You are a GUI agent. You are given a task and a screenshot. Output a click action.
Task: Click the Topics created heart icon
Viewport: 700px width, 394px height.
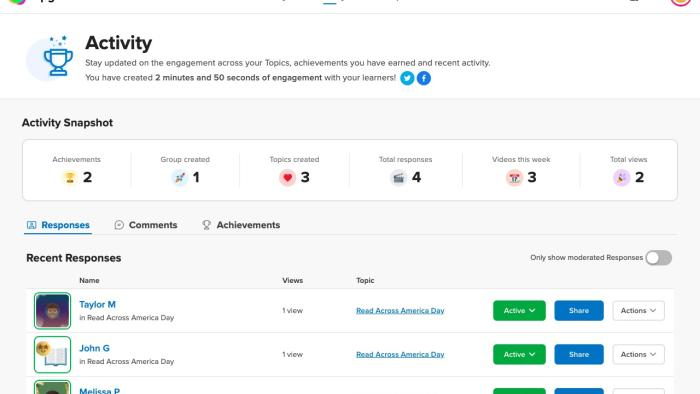288,178
